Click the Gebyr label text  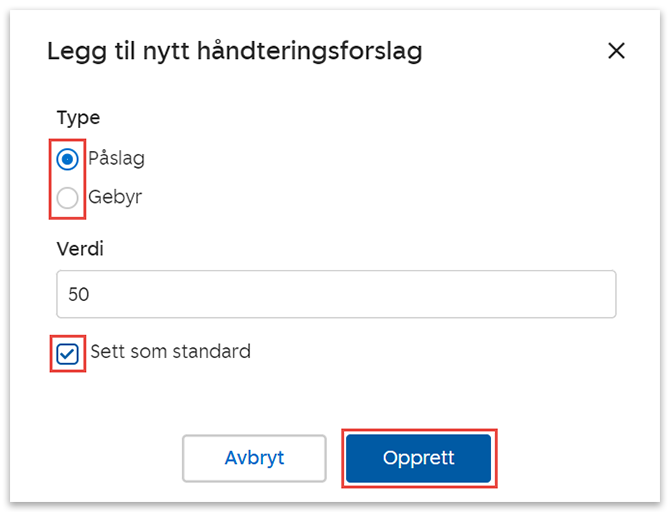pyautogui.click(x=115, y=197)
